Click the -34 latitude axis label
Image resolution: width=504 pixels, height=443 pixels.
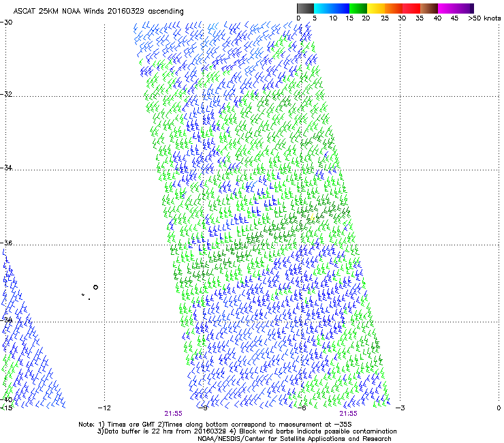click(x=6, y=168)
